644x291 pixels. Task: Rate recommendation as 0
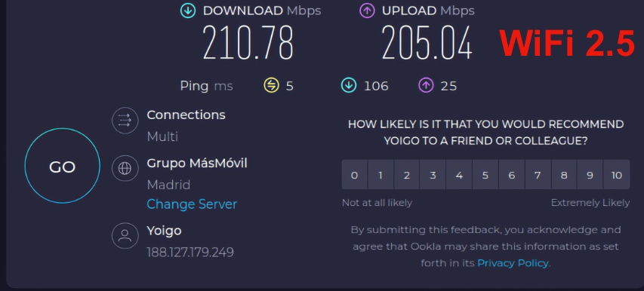tap(354, 175)
